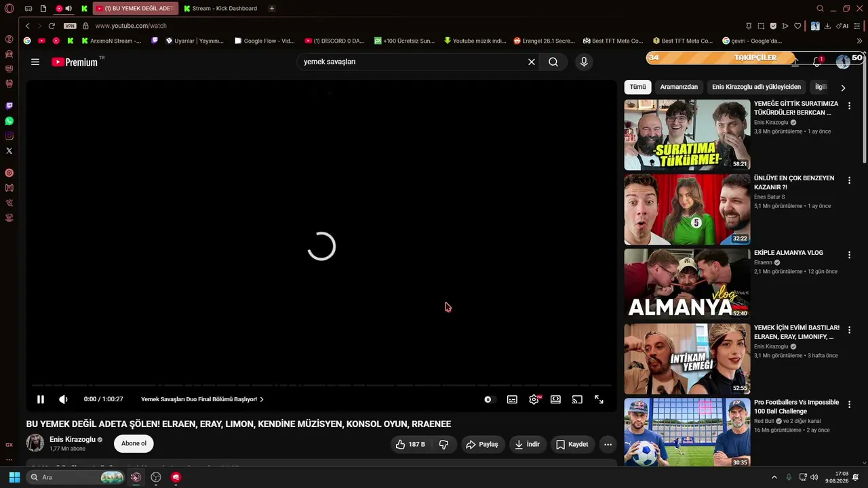The height and width of the screenshot is (488, 868).
Task: Open more actions menu under video
Action: pyautogui.click(x=608, y=444)
